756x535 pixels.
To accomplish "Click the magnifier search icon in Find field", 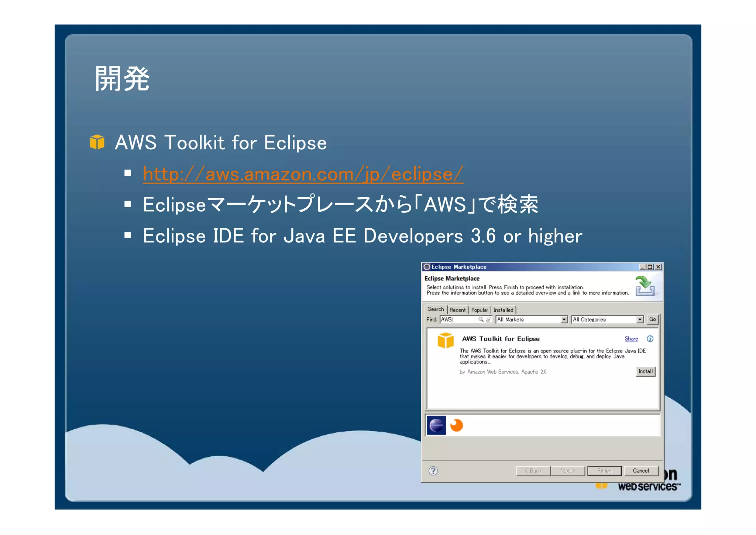I will pyautogui.click(x=481, y=319).
